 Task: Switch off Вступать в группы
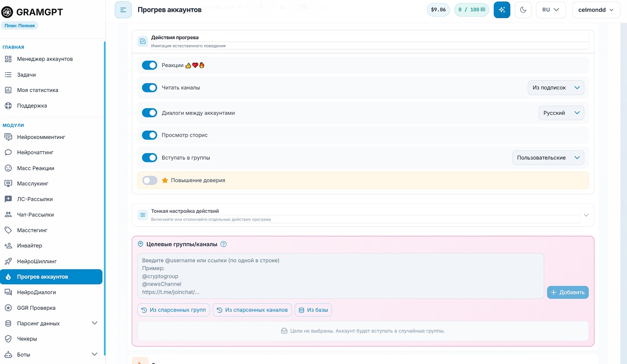coord(149,158)
